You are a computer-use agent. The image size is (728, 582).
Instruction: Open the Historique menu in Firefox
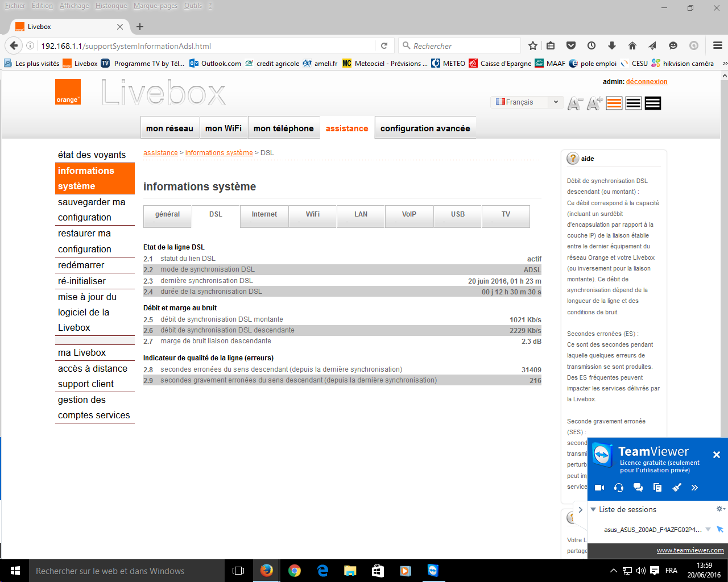[x=111, y=6]
